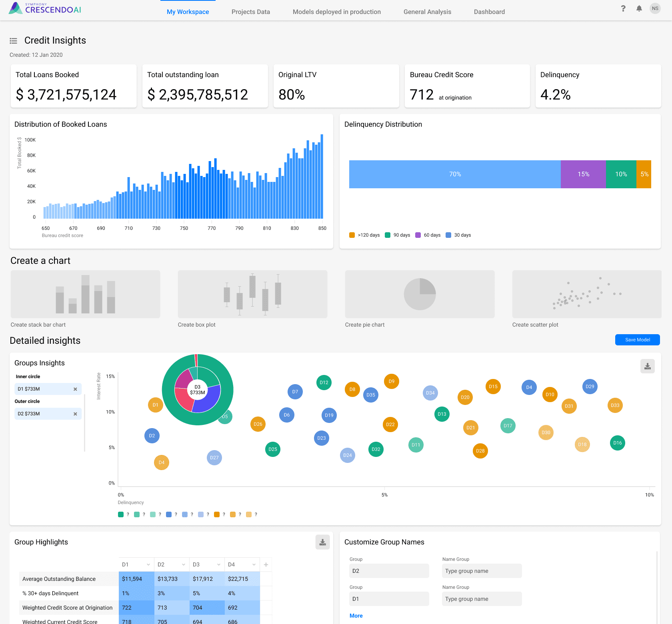Open the help question mark icon
672x624 pixels.
623,8
